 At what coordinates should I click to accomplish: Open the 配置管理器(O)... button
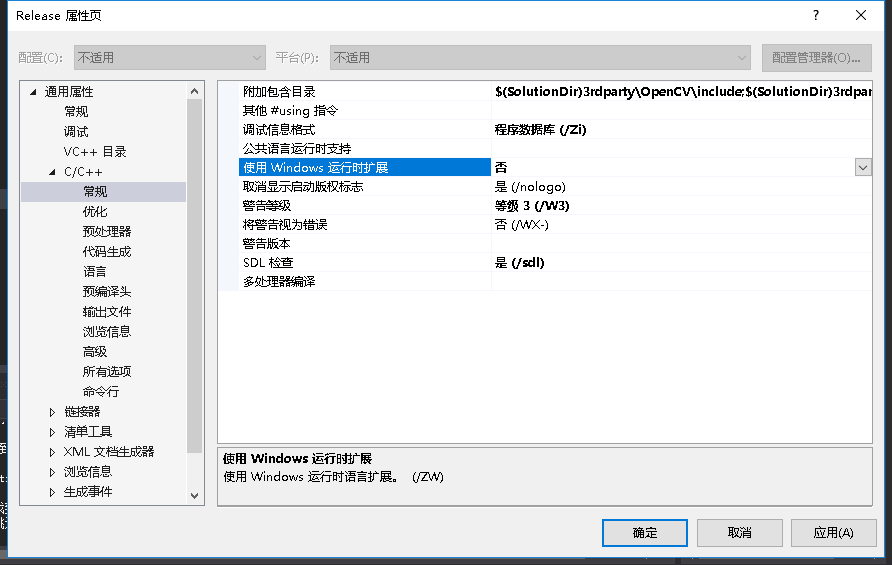pos(816,58)
